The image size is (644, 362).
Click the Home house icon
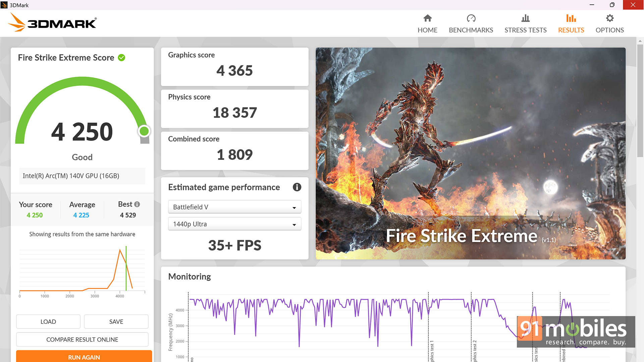tap(427, 18)
